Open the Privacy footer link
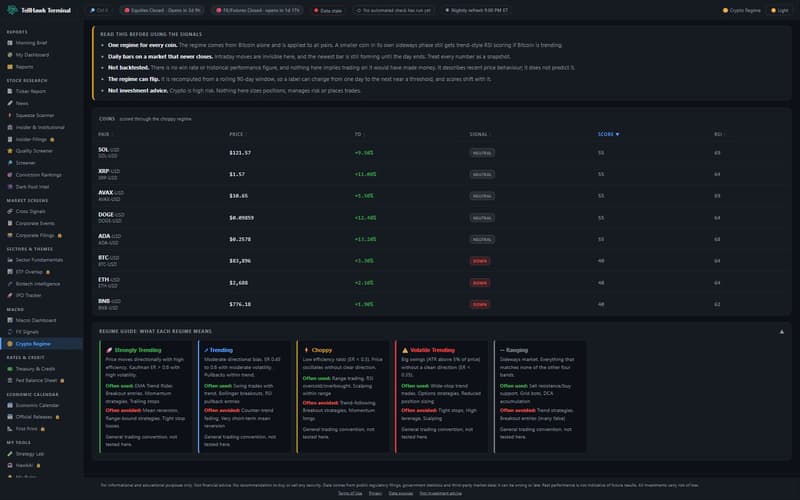Image resolution: width=800 pixels, height=500 pixels. tap(375, 493)
